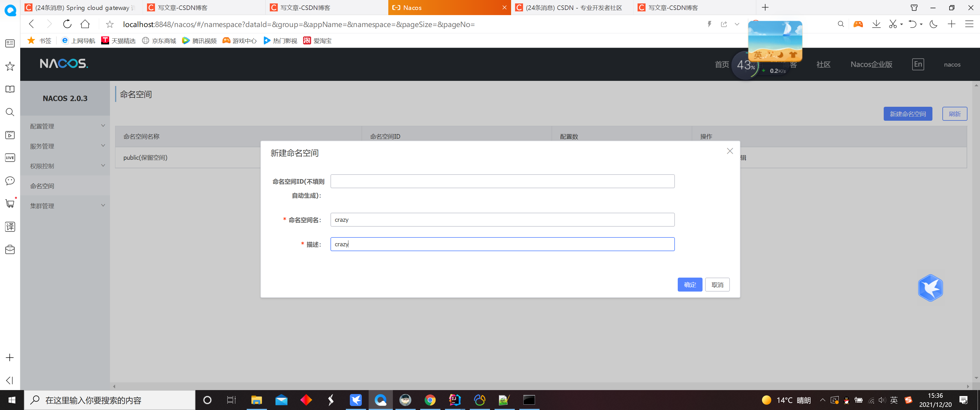Switch Nacos language via the En toggle

(x=918, y=64)
